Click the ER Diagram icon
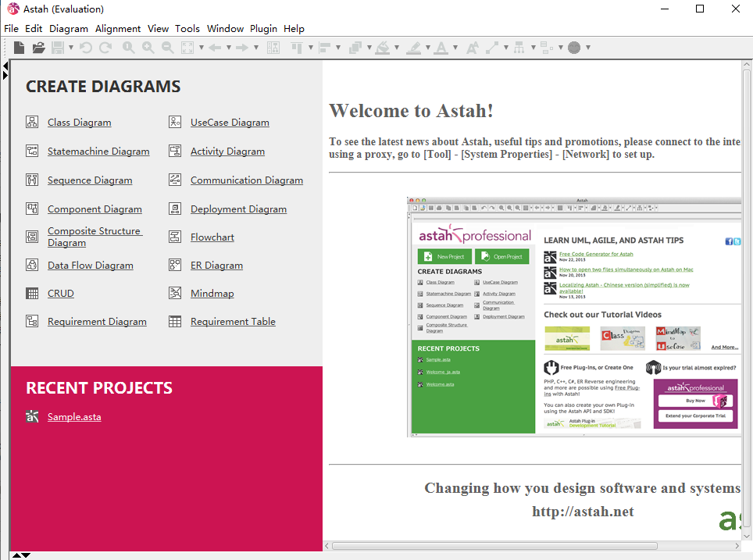Image resolution: width=753 pixels, height=560 pixels. (x=175, y=265)
